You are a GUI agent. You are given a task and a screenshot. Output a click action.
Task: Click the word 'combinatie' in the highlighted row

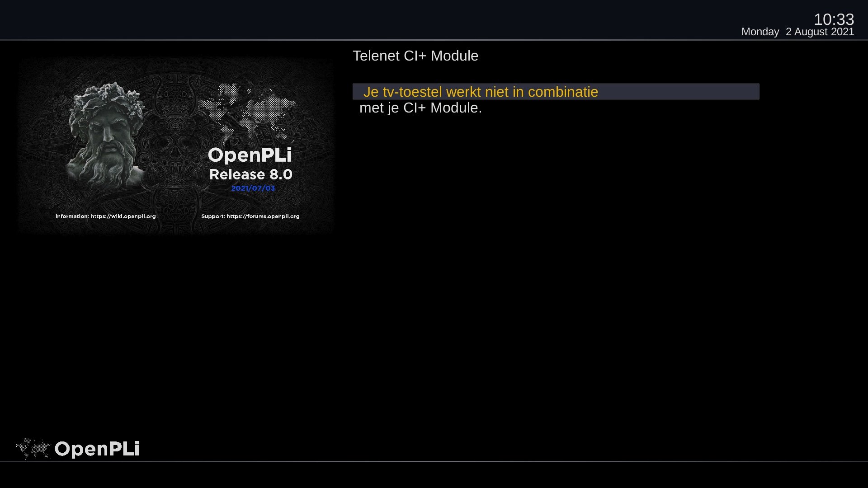pyautogui.click(x=563, y=92)
